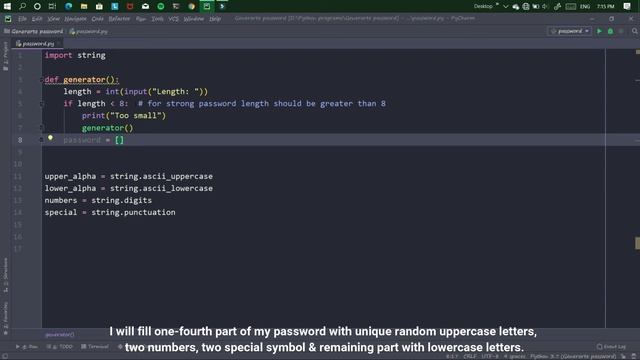Open File Explorer from taskbar

click(84, 6)
